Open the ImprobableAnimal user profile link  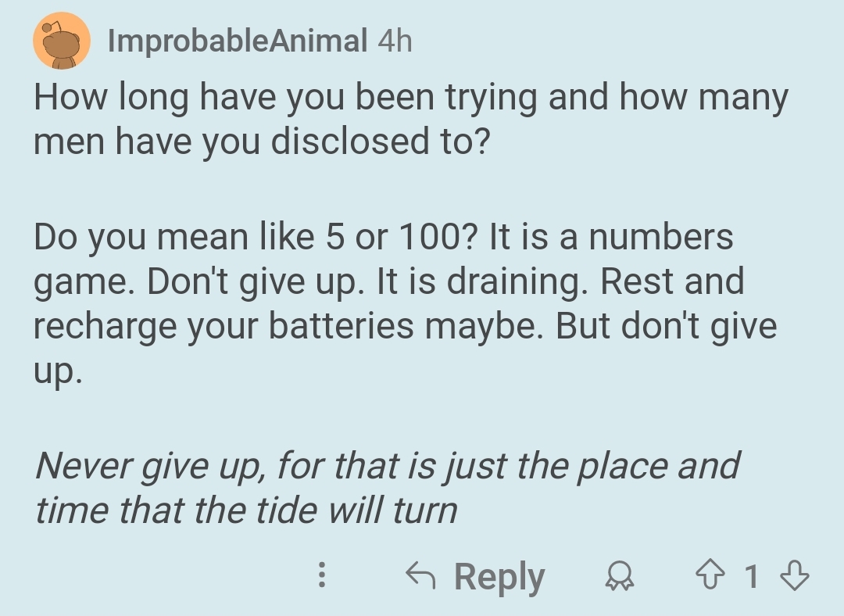[237, 41]
